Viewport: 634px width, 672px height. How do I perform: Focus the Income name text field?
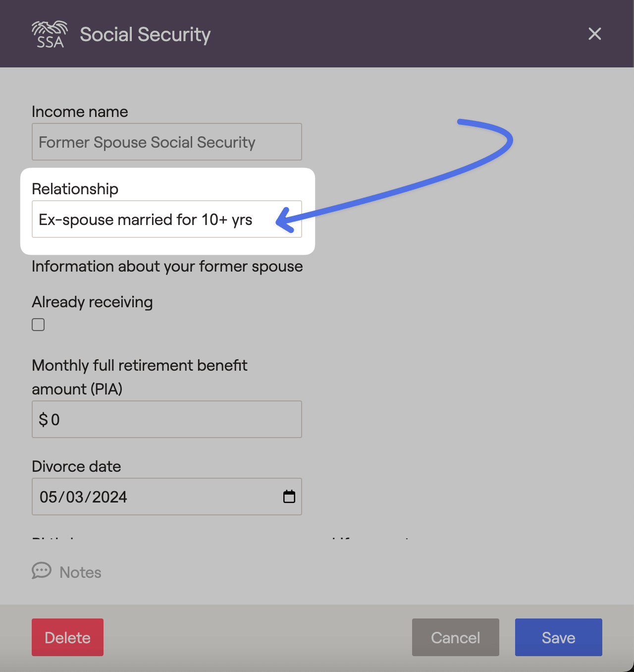[166, 142]
